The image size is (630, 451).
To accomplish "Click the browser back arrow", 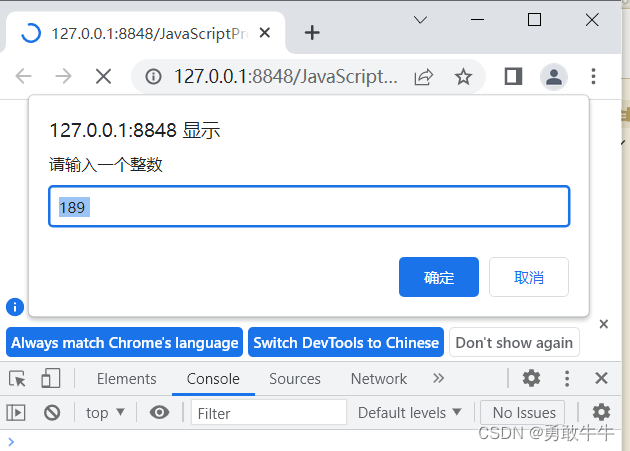I will [x=23, y=76].
